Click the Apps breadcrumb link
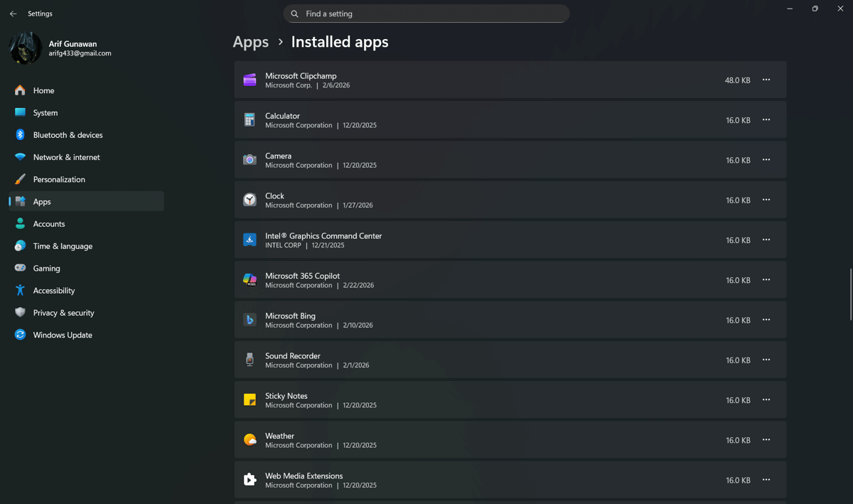The image size is (853, 504). (x=250, y=42)
